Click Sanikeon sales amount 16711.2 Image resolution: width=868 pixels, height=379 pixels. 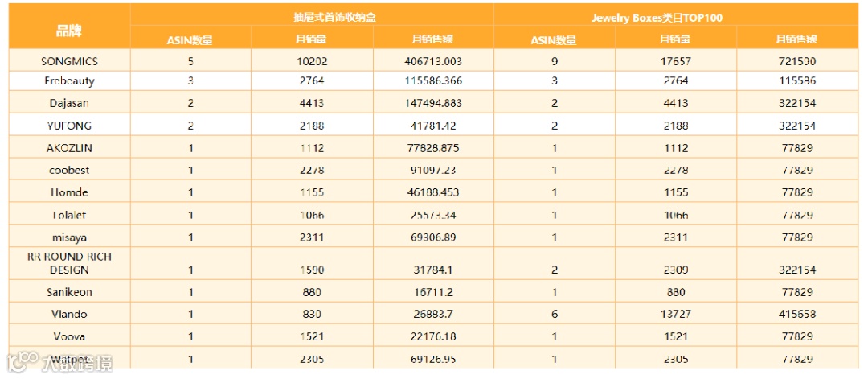pyautogui.click(x=433, y=292)
